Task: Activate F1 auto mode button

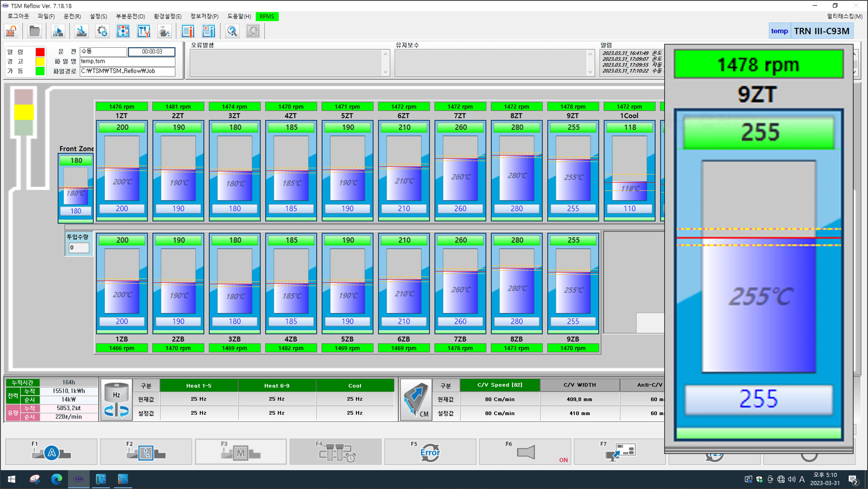Action: tap(51, 452)
